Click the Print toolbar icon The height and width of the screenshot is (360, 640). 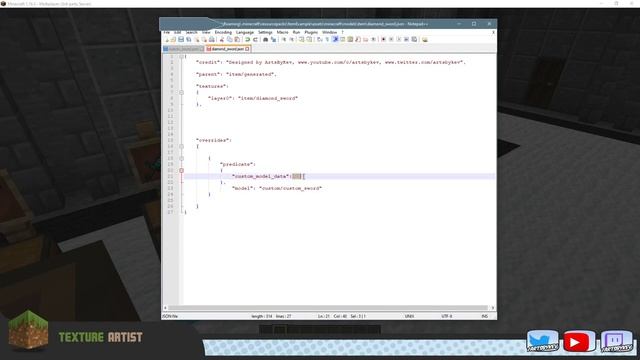[x=212, y=40]
